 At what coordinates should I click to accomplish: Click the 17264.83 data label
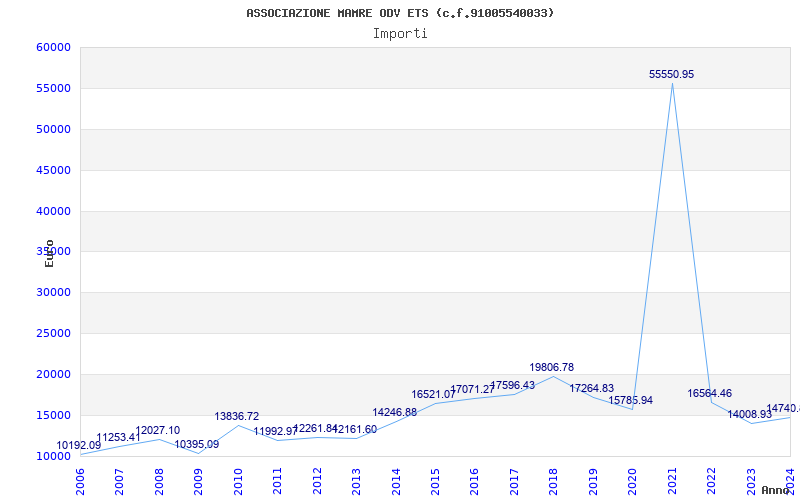[x=592, y=389]
